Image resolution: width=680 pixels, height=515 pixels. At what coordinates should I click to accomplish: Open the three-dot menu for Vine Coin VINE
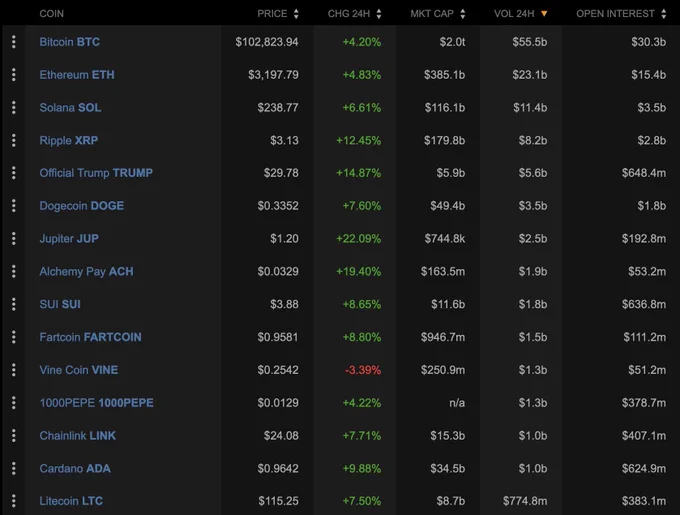pyautogui.click(x=14, y=370)
